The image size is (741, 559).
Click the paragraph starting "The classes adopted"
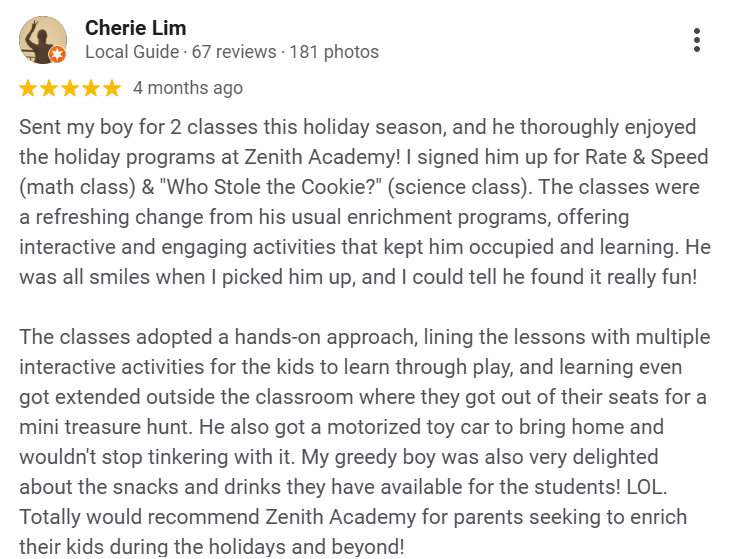coord(364,441)
